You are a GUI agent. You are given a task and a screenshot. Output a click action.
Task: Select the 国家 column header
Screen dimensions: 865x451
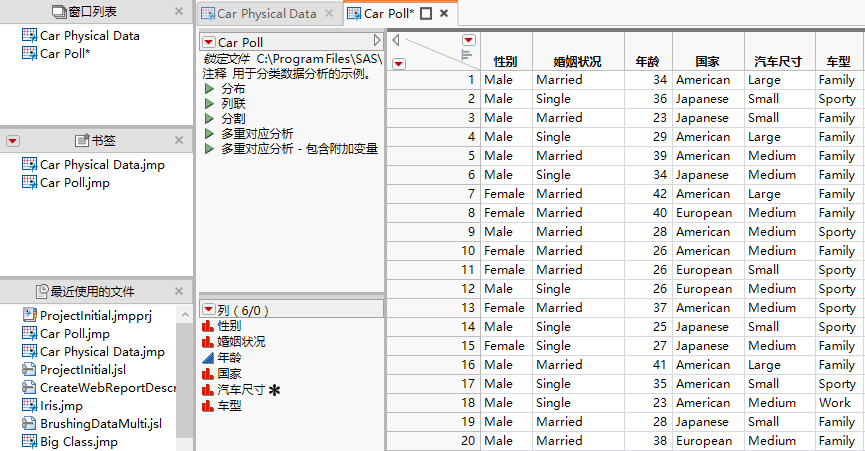[708, 61]
